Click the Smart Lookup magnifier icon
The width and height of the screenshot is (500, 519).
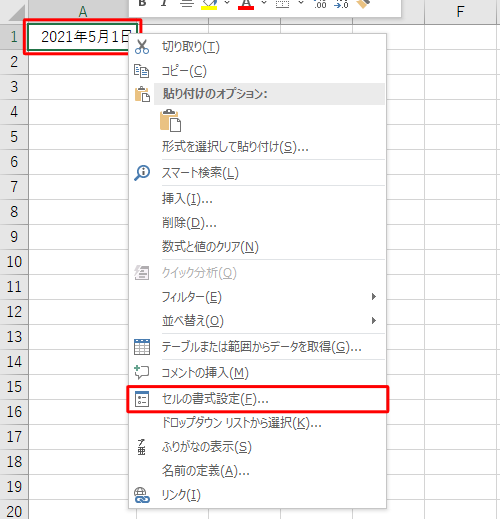pos(142,173)
